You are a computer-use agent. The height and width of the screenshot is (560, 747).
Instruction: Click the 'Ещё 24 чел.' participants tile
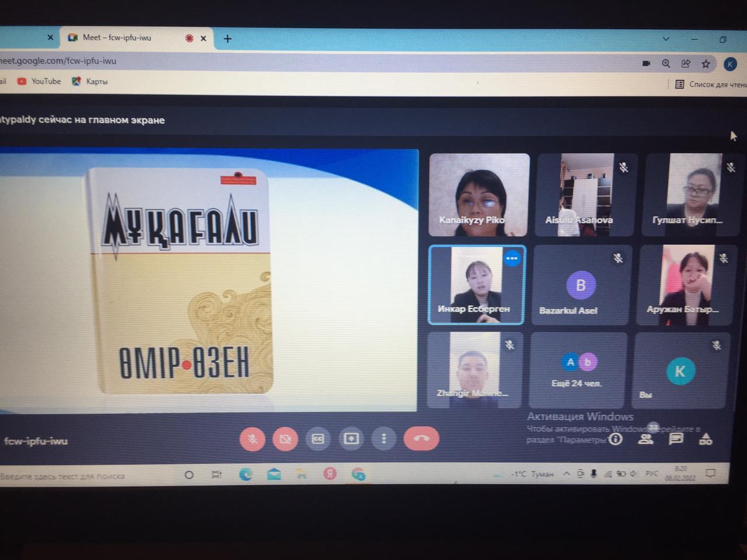(x=578, y=370)
